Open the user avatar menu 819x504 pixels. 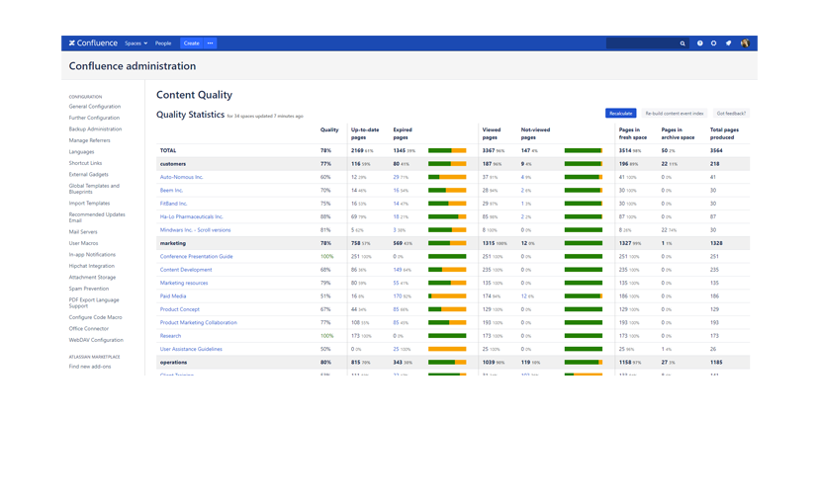tap(745, 43)
